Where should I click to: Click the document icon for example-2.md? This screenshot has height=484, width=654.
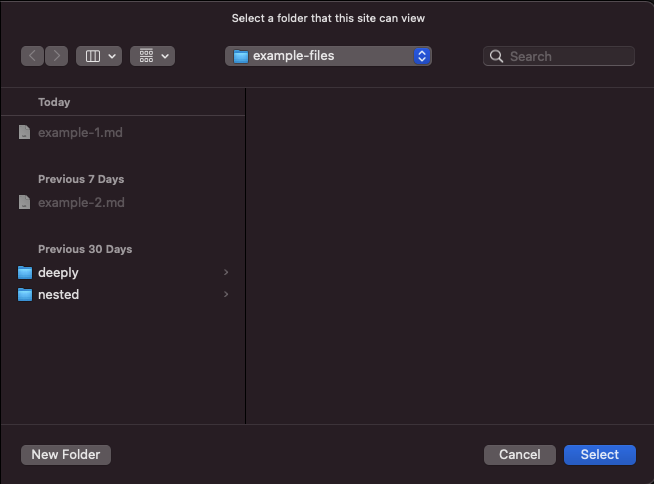(x=25, y=202)
